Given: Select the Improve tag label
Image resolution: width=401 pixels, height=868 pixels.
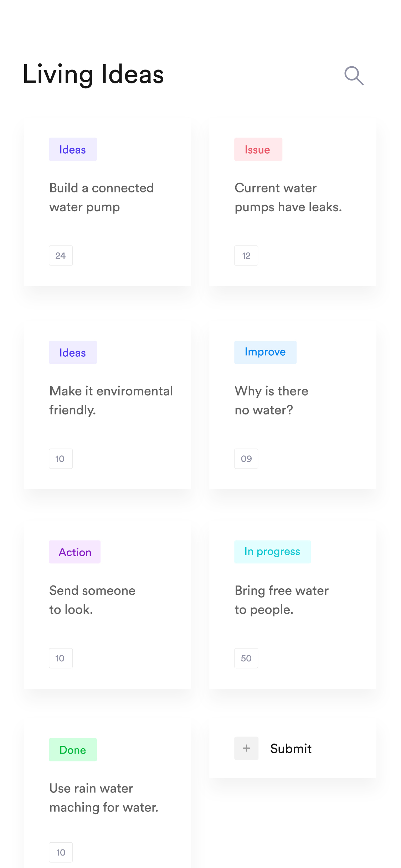Looking at the screenshot, I should 265,352.
